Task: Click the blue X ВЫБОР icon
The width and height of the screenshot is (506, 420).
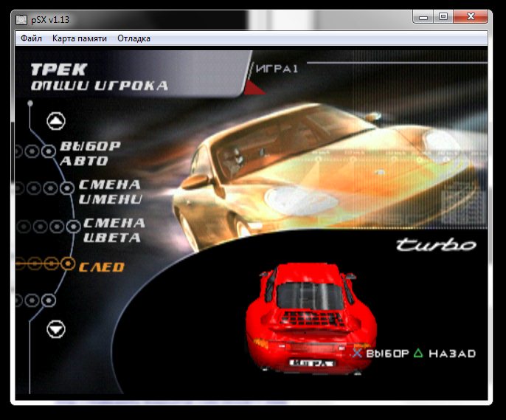Action: (357, 354)
